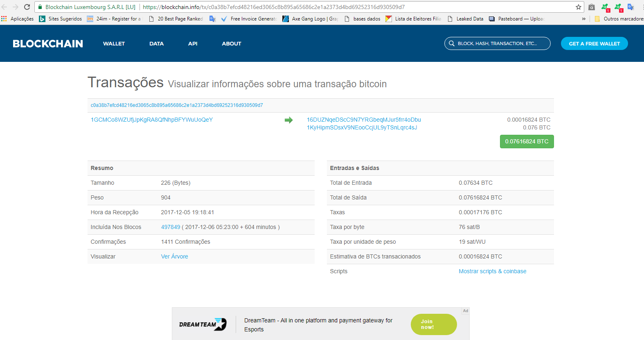Expand the bookmarks overflow chevron
Image resolution: width=644 pixels, height=340 pixels.
(x=583, y=19)
